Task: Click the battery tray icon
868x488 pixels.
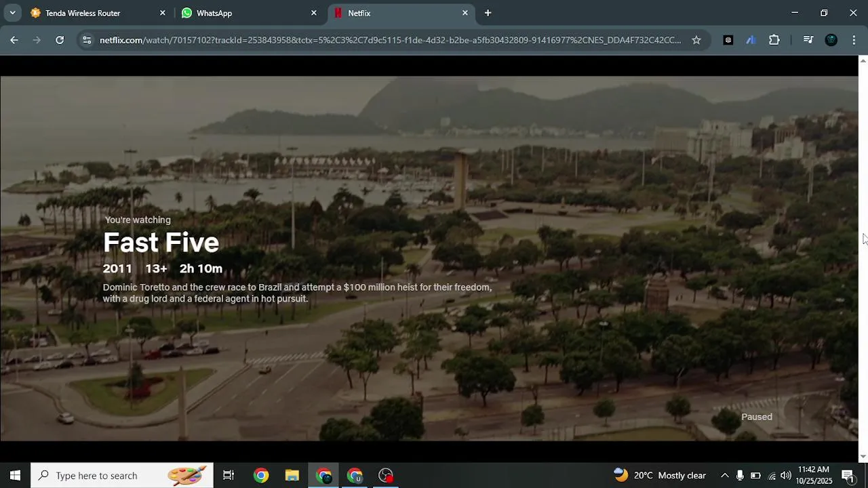Action: (x=755, y=475)
